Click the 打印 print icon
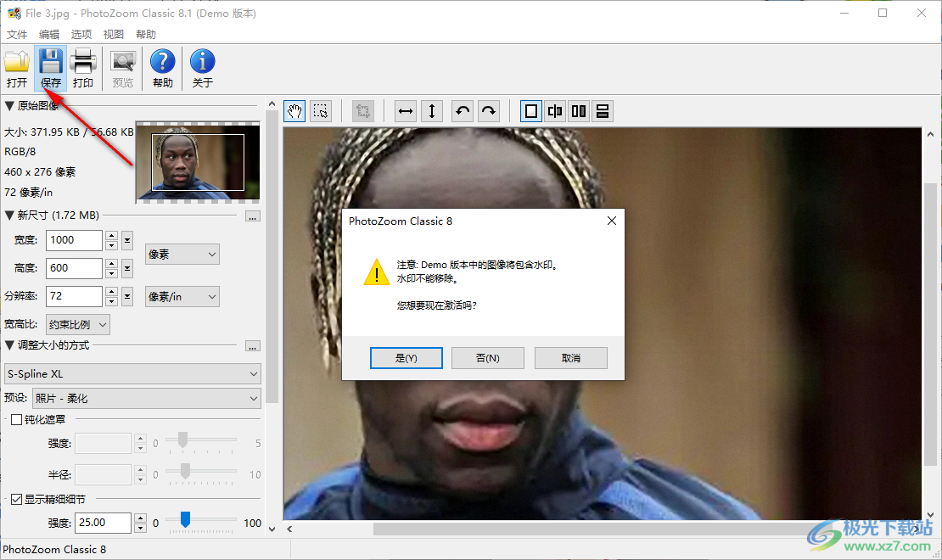This screenshot has width=942, height=560. coord(83,68)
